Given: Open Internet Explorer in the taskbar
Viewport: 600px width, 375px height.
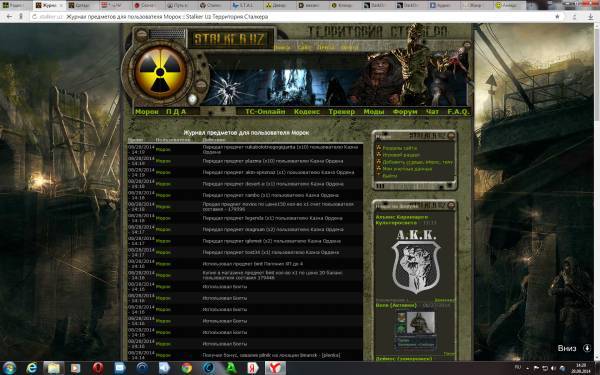Looking at the screenshot, I should tap(32, 368).
